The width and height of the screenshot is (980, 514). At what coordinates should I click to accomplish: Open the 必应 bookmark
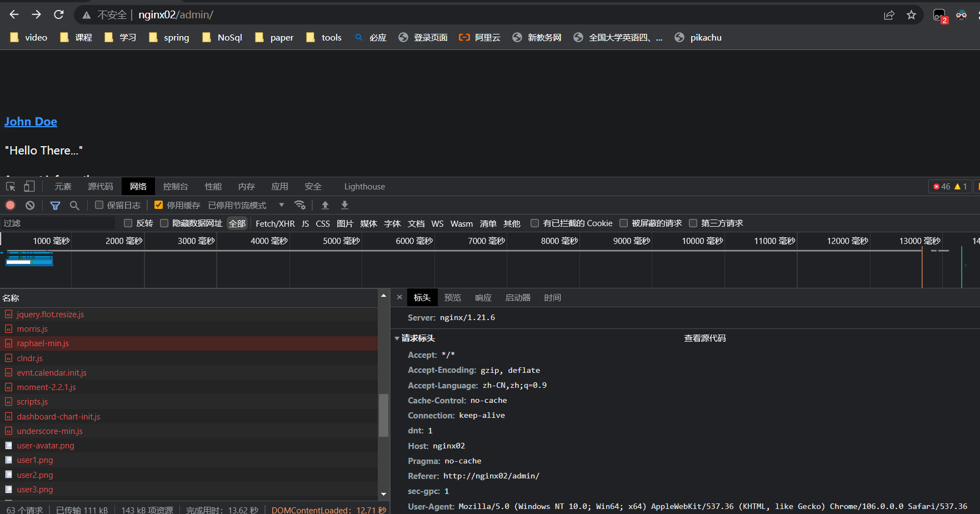point(371,37)
